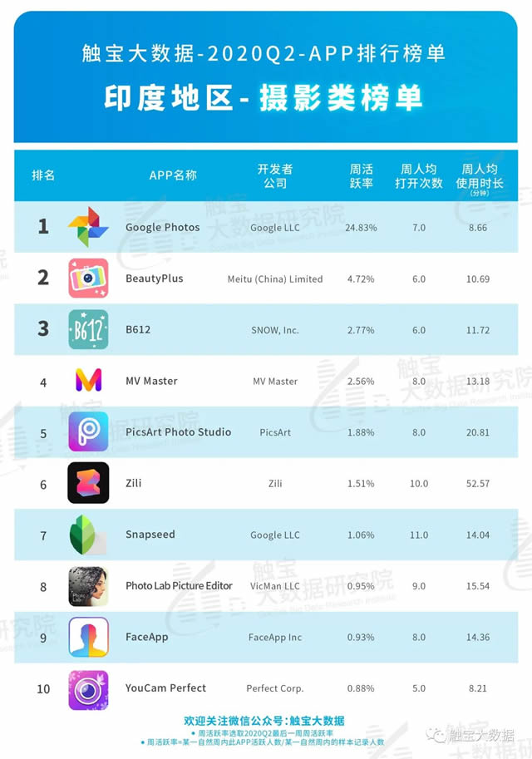The height and width of the screenshot is (759, 532).
Task: Select the Zili app icon
Action: tap(87, 483)
